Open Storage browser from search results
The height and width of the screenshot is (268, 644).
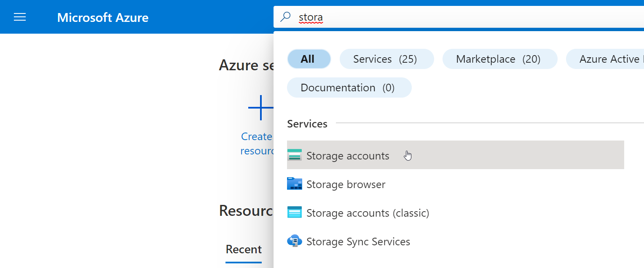coord(455,184)
